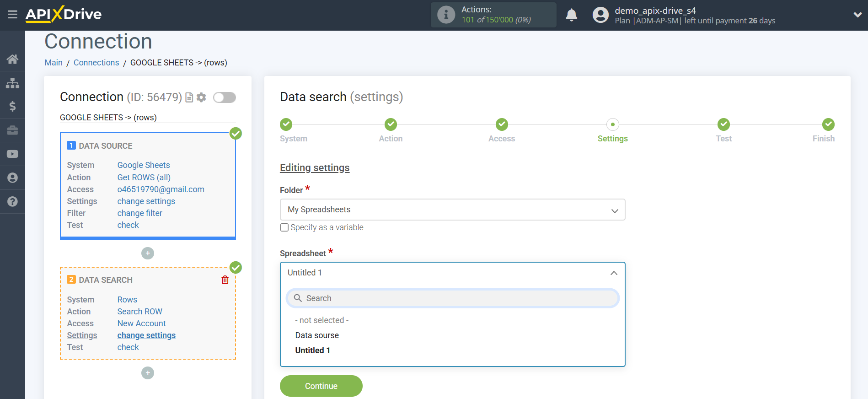Open the billing dollar sidebar icon
The width and height of the screenshot is (868, 399).
(12, 107)
